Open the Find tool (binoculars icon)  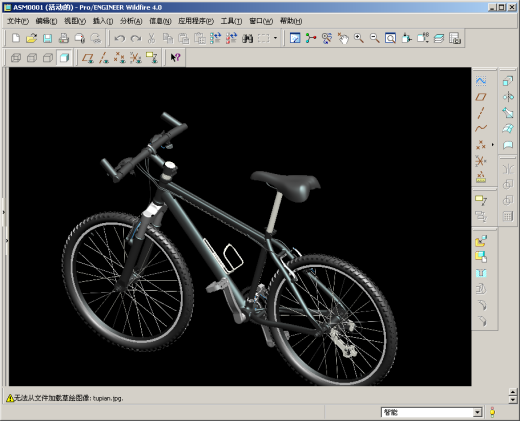(247, 38)
